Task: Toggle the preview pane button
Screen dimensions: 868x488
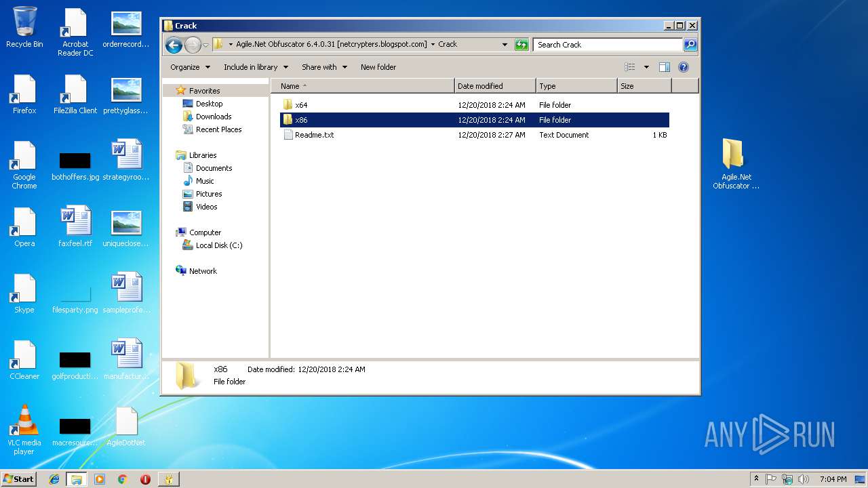Action: (x=665, y=67)
